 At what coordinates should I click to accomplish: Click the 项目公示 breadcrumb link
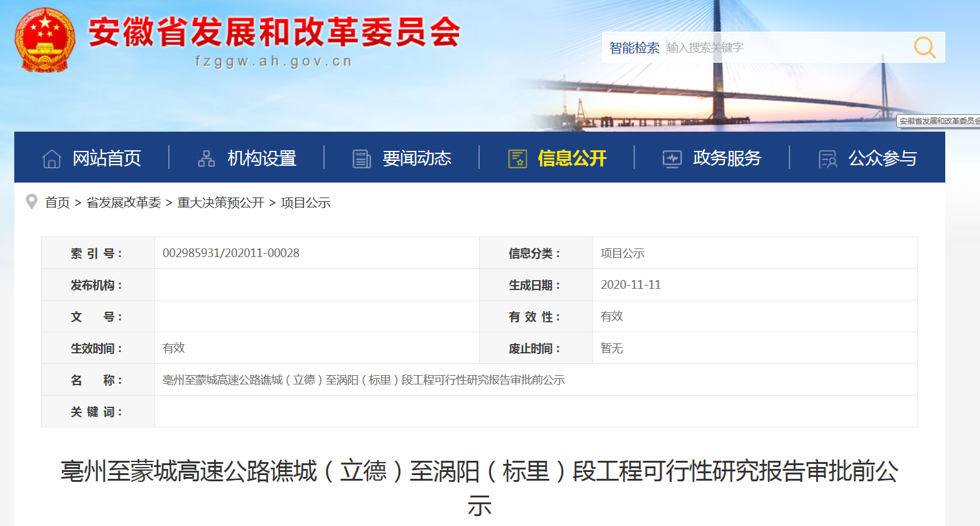pyautogui.click(x=305, y=203)
